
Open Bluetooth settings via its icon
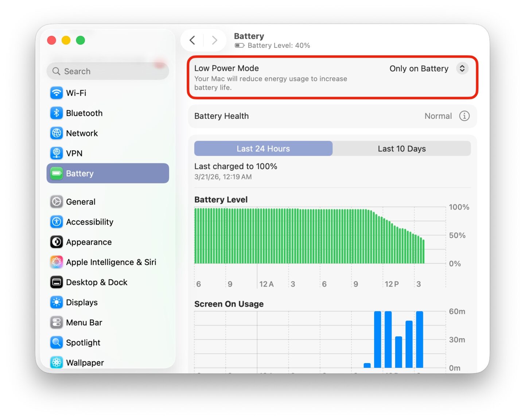pyautogui.click(x=57, y=113)
